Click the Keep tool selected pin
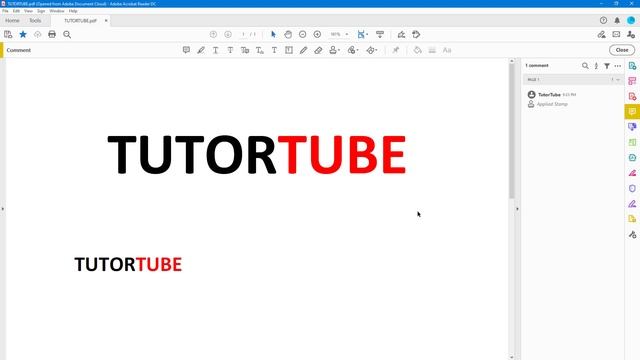Viewport: 640px width, 360px height. coord(396,50)
